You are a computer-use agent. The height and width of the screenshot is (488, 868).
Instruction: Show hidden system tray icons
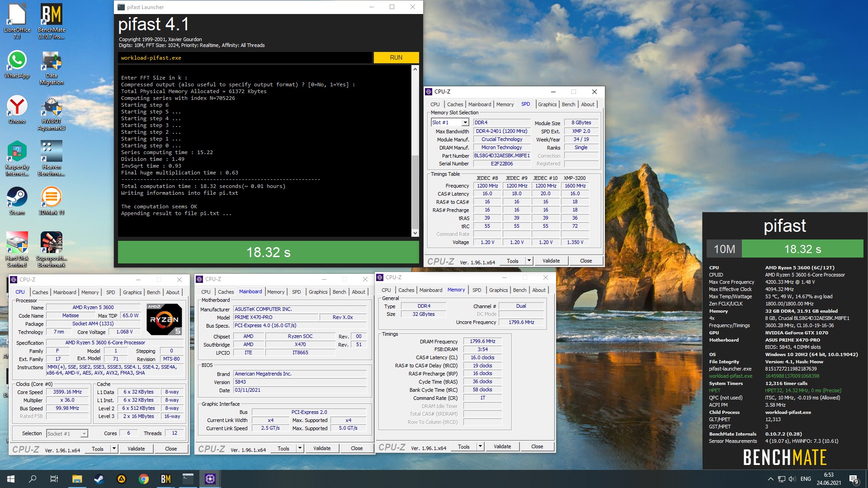coord(770,479)
